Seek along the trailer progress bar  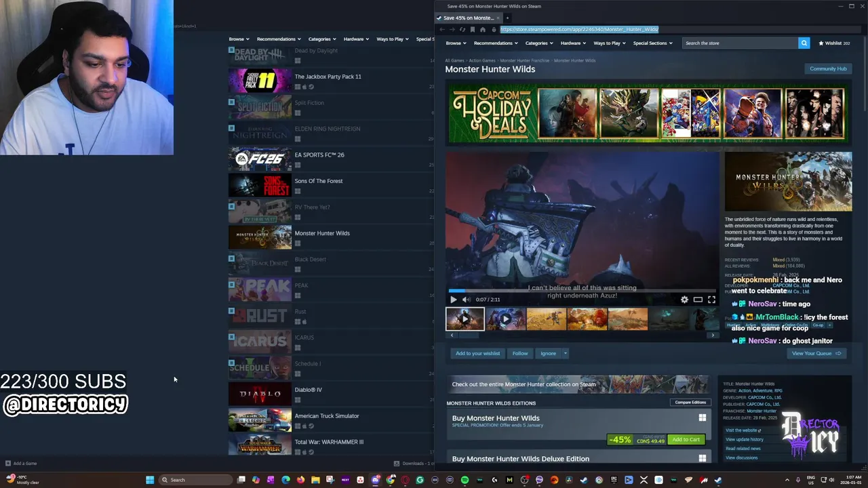coord(582,291)
